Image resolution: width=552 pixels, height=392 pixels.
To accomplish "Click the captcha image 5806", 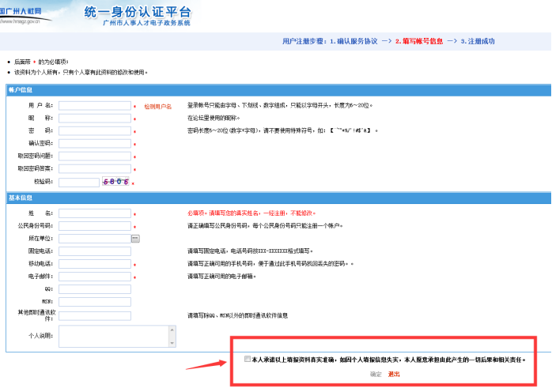I will [115, 181].
